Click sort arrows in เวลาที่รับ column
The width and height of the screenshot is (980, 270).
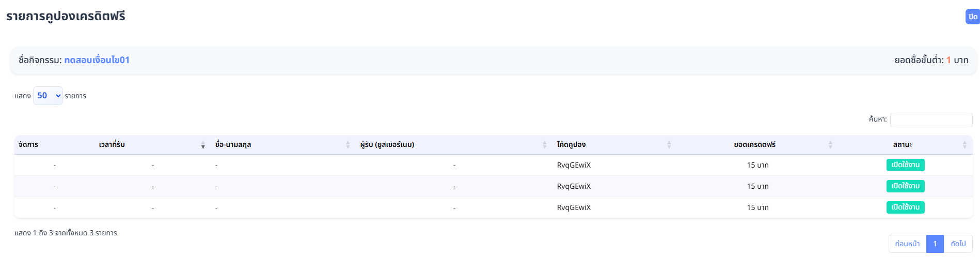pos(203,145)
